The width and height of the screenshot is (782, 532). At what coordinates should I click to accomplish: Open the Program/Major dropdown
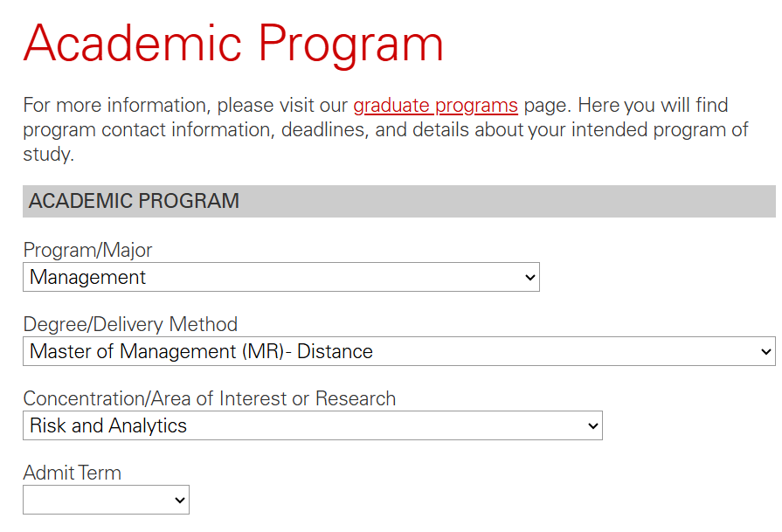pyautogui.click(x=280, y=278)
